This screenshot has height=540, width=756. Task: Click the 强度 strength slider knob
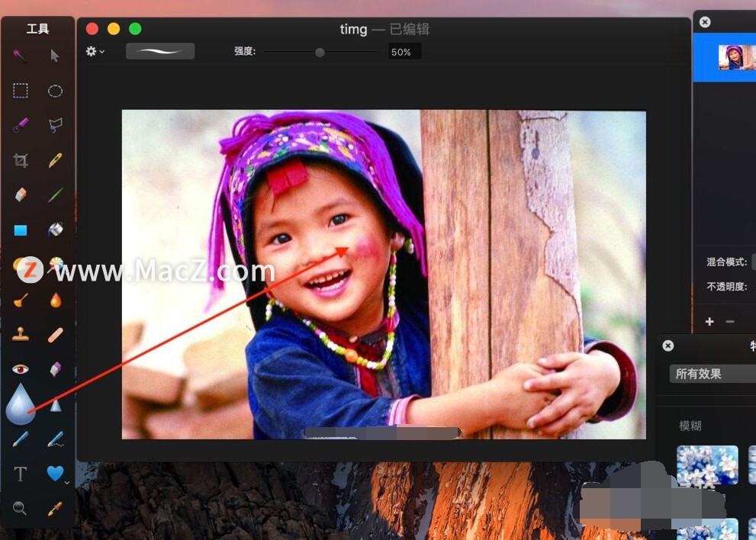coord(320,52)
